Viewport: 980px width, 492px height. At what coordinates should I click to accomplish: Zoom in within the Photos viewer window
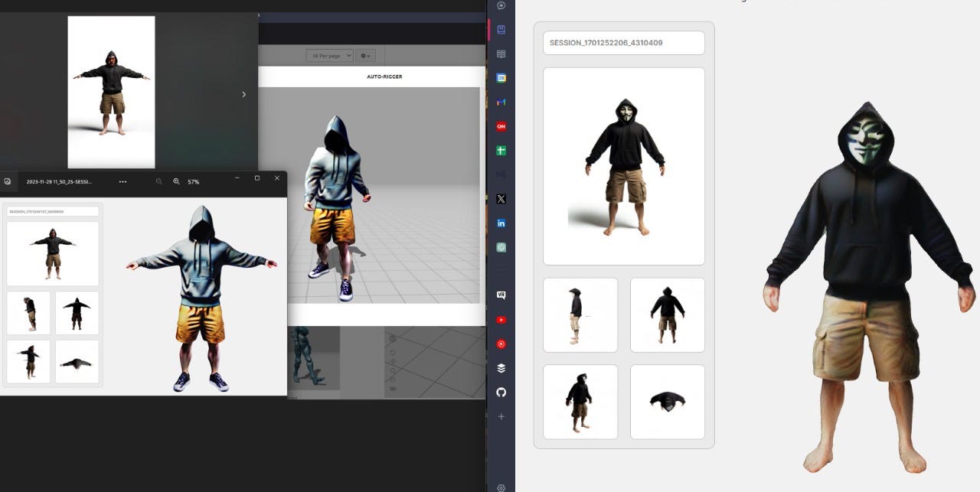click(176, 181)
